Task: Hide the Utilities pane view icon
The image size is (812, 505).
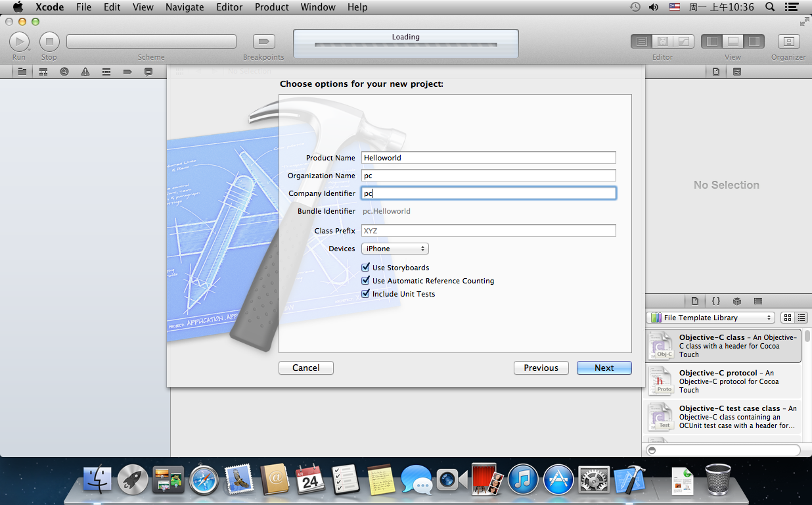Action: pyautogui.click(x=754, y=41)
